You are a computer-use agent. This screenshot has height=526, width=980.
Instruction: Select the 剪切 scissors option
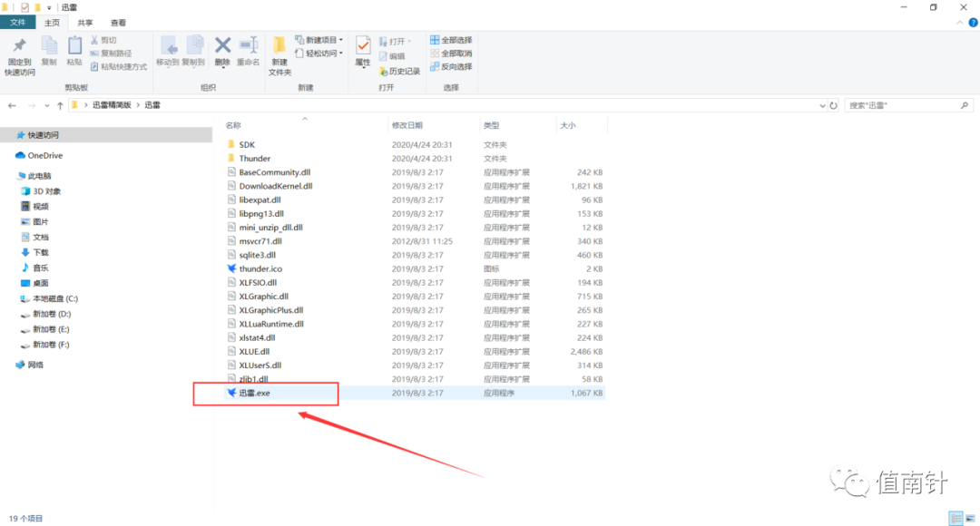tap(103, 40)
